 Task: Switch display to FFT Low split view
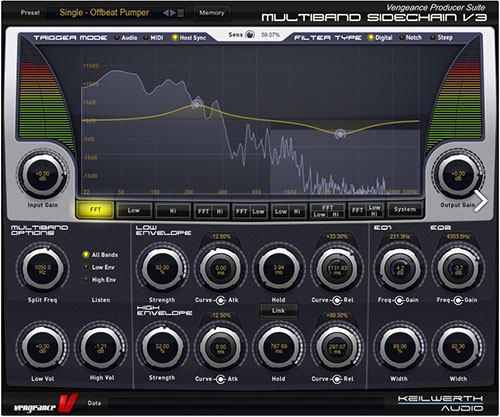250,211
